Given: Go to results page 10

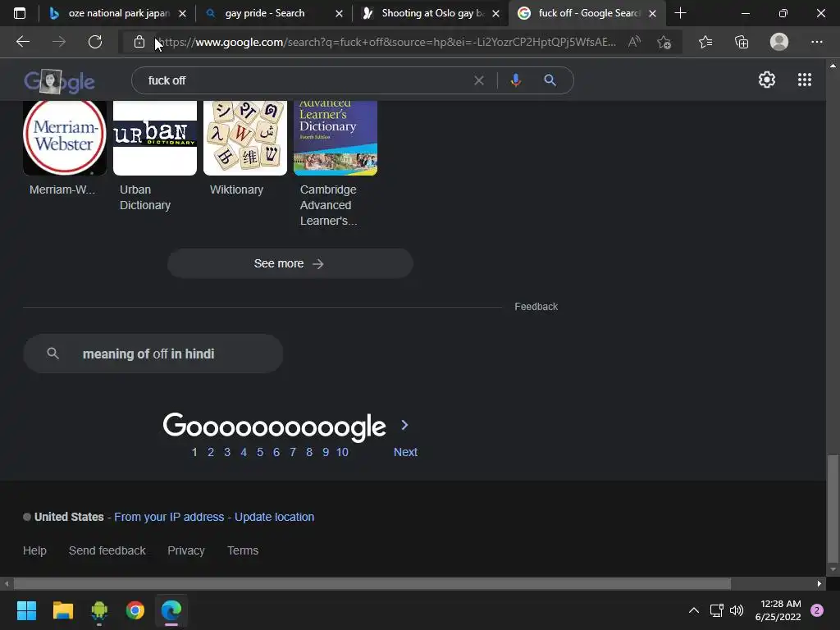Looking at the screenshot, I should 342,452.
